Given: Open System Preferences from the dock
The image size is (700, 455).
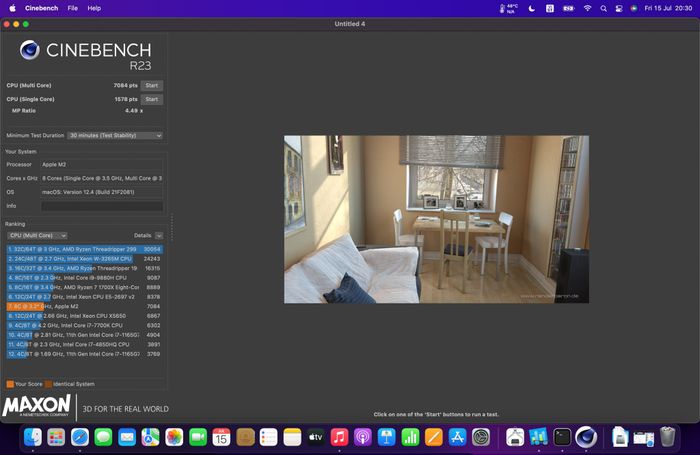Looking at the screenshot, I should pos(481,437).
